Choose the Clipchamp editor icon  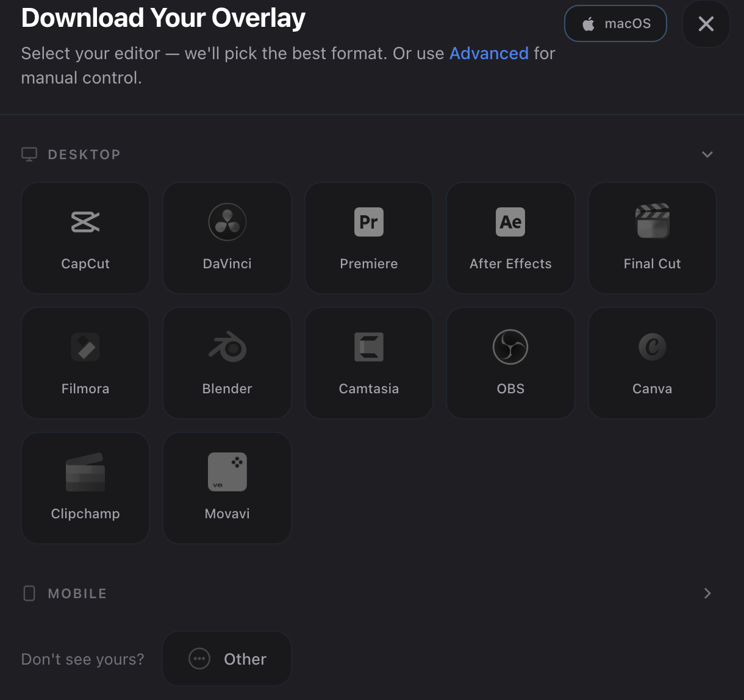pos(85,472)
